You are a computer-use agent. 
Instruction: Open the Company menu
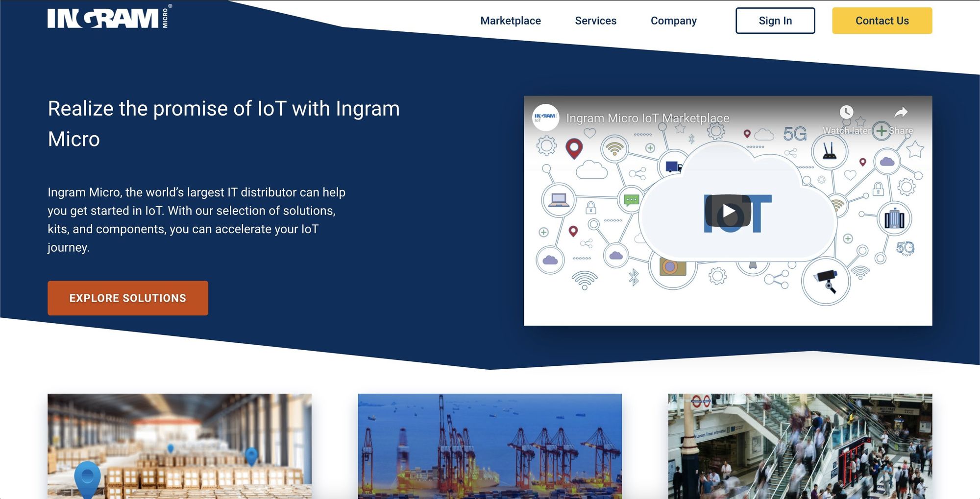(673, 21)
